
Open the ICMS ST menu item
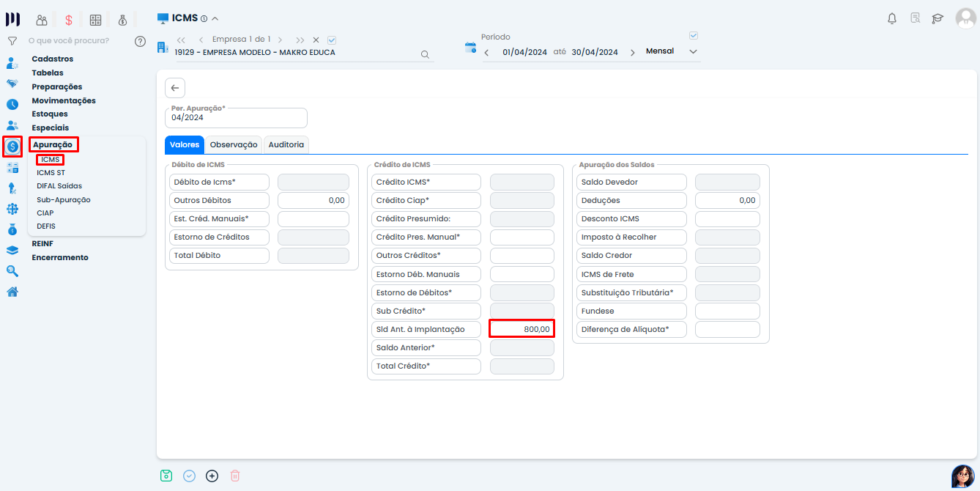click(51, 173)
